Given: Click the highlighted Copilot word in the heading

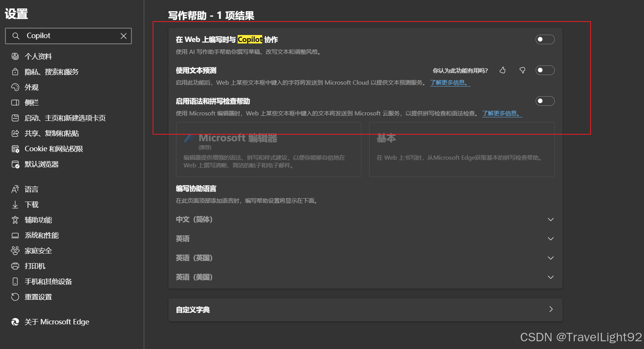Looking at the screenshot, I should pyautogui.click(x=250, y=39).
